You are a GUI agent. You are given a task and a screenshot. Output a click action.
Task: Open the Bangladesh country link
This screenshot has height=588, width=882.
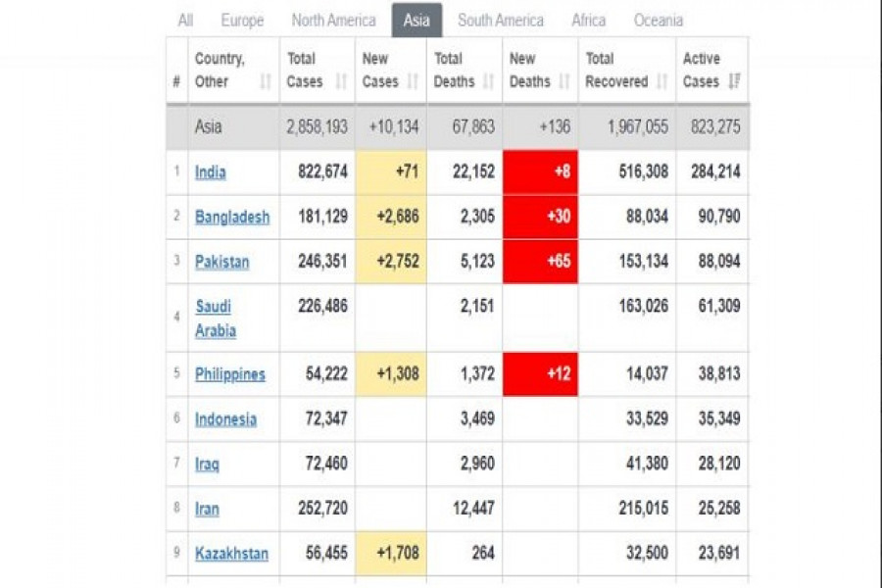tap(232, 217)
